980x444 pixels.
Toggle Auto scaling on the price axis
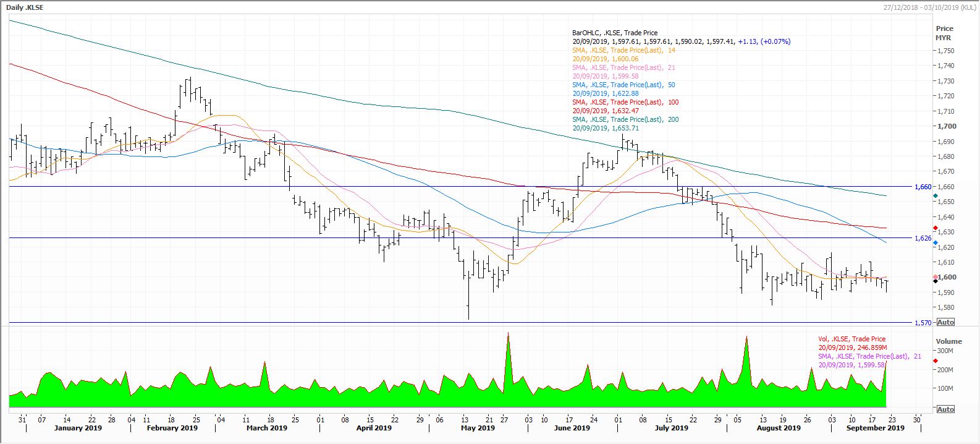(945, 322)
